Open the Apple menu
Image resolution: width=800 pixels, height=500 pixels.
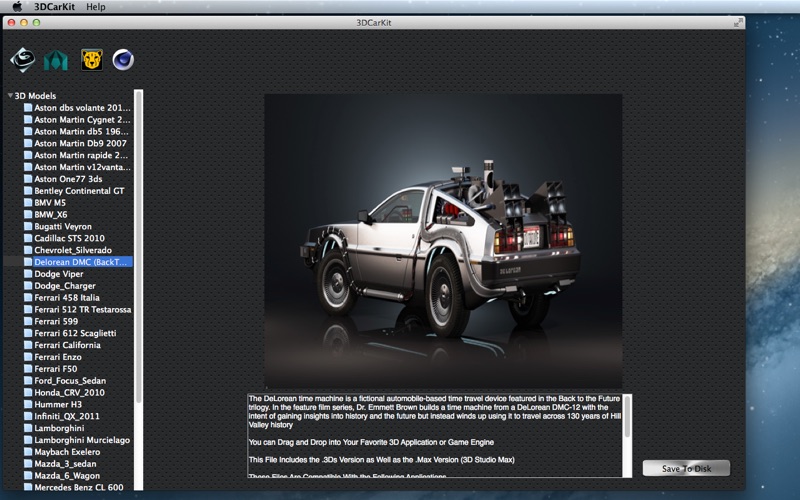point(17,7)
